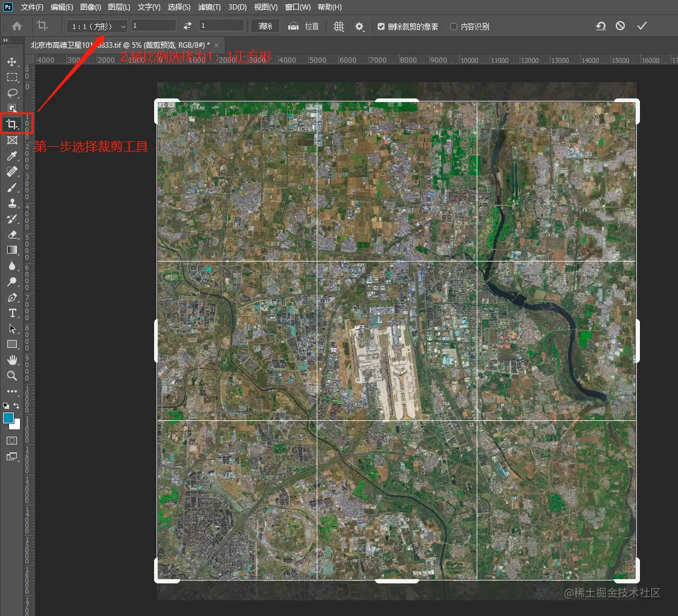
Task: Select the Path Selection tool
Action: point(12,329)
